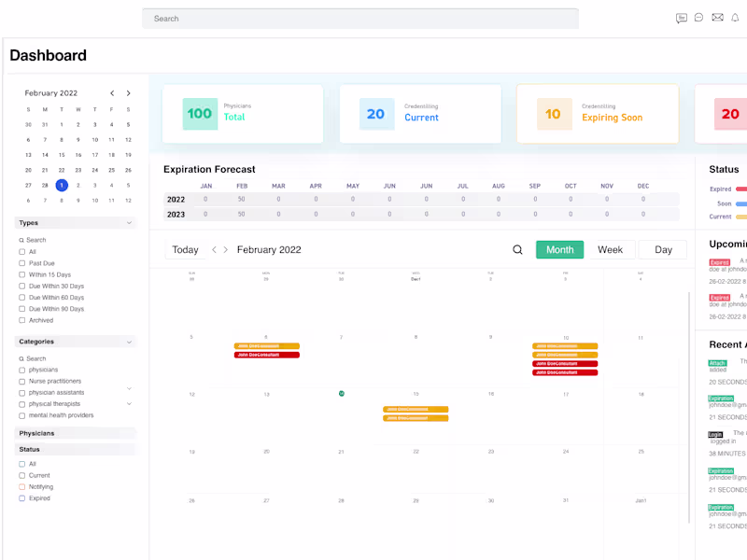Select highlighted day 1 in mini calendar
Screen dimensions: 747x560
coord(62,185)
